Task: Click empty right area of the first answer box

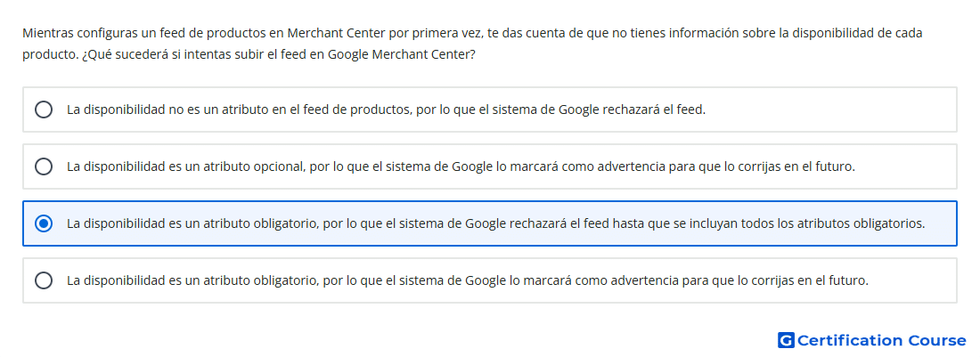Action: coord(831,110)
